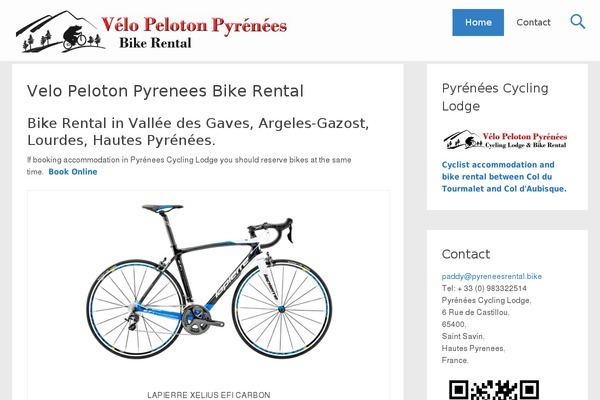The image size is (600, 400).
Task: Go to the Home menu item
Action: [x=478, y=22]
